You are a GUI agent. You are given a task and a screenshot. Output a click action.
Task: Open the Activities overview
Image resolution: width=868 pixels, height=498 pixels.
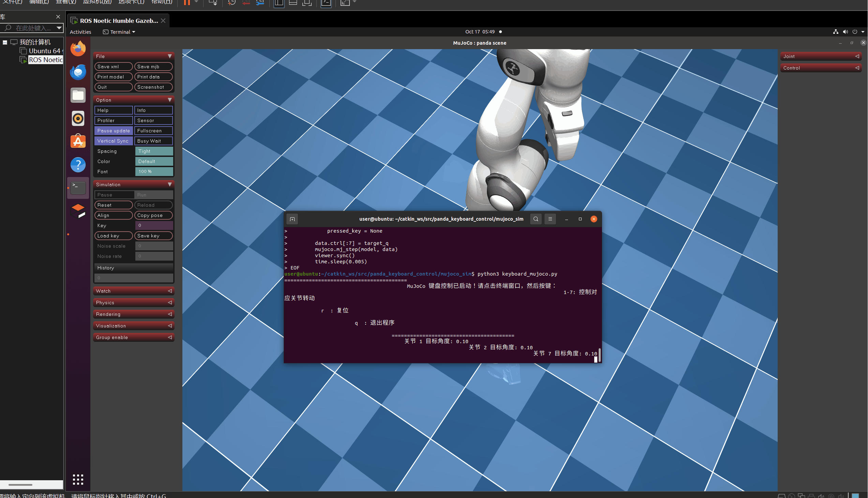pos(80,32)
